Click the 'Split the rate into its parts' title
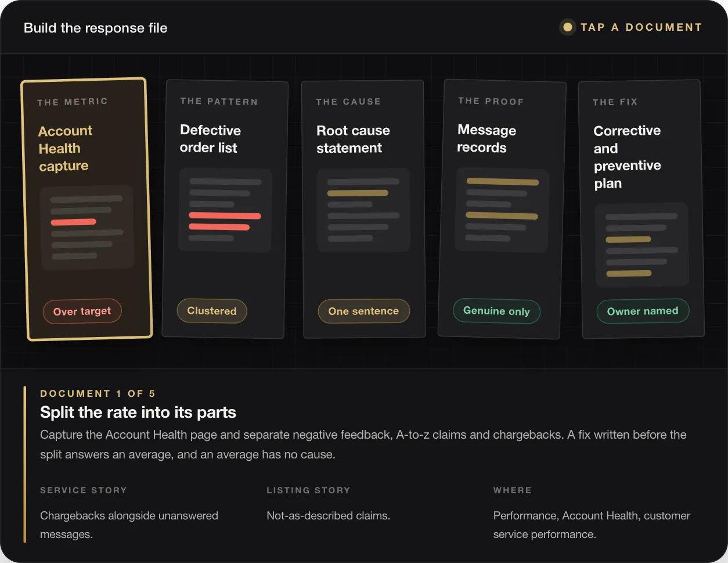728x563 pixels. [138, 413]
